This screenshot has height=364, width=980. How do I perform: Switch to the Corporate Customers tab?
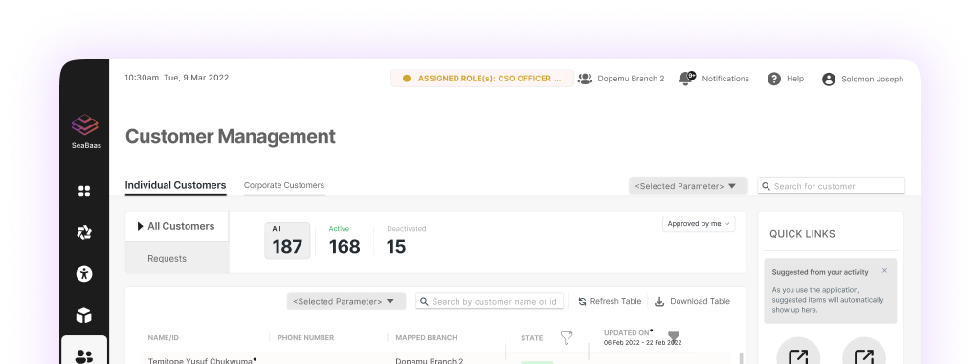tap(284, 185)
